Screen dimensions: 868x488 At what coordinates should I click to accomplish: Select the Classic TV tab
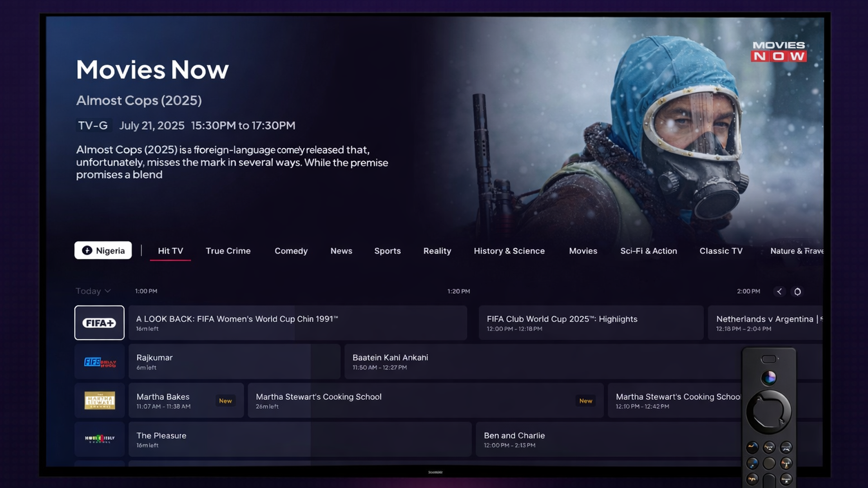point(721,251)
